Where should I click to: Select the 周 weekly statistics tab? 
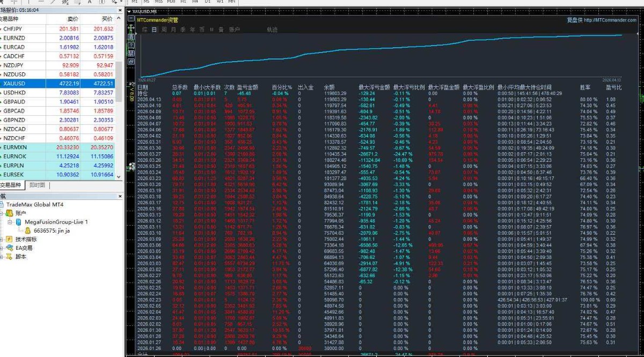click(x=164, y=29)
